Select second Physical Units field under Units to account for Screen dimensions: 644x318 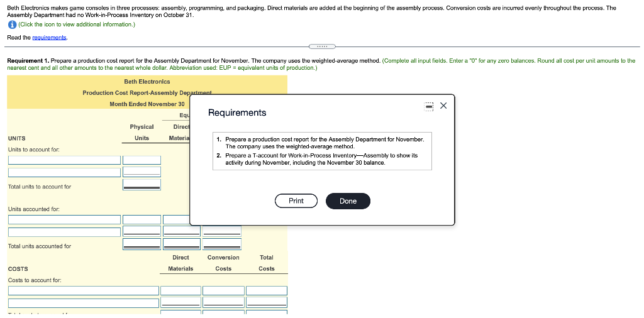point(142,172)
